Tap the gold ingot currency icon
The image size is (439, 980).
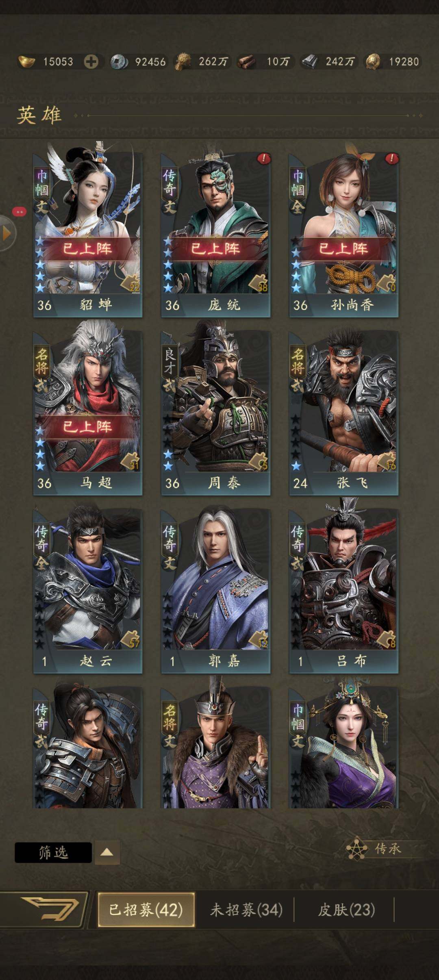(x=26, y=62)
